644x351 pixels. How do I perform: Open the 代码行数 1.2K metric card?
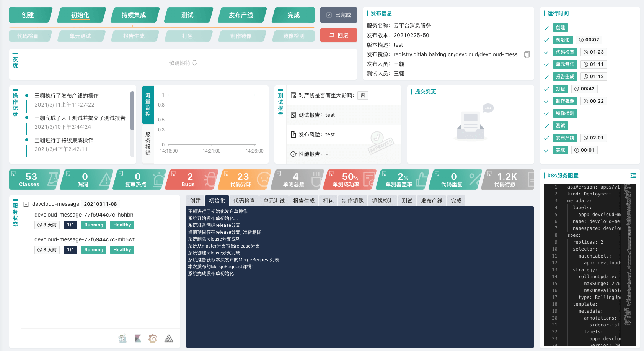[508, 180]
